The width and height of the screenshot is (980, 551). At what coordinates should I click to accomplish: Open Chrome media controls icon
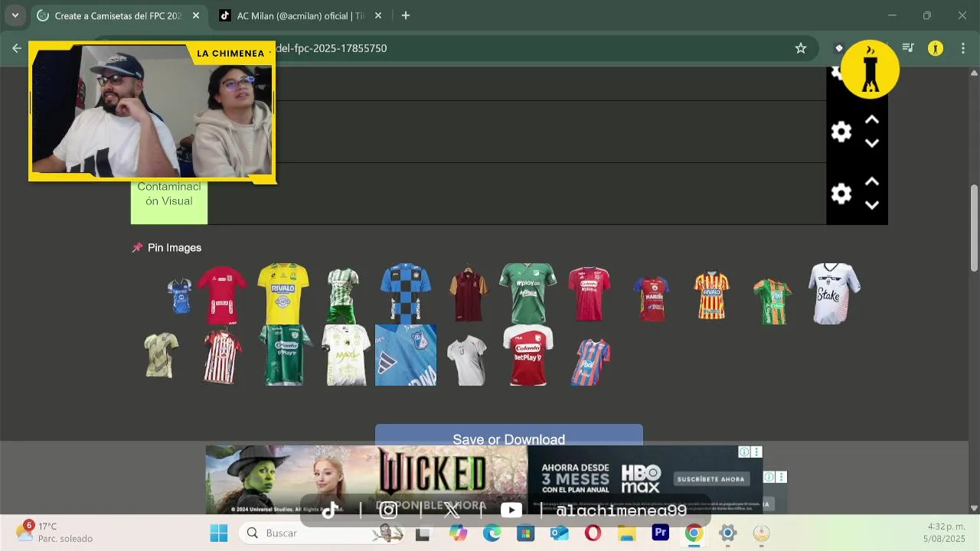coord(908,48)
